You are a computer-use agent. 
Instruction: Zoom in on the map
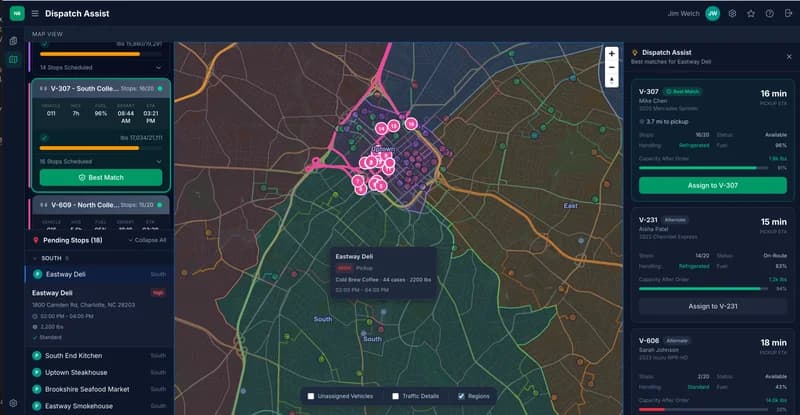click(x=611, y=54)
